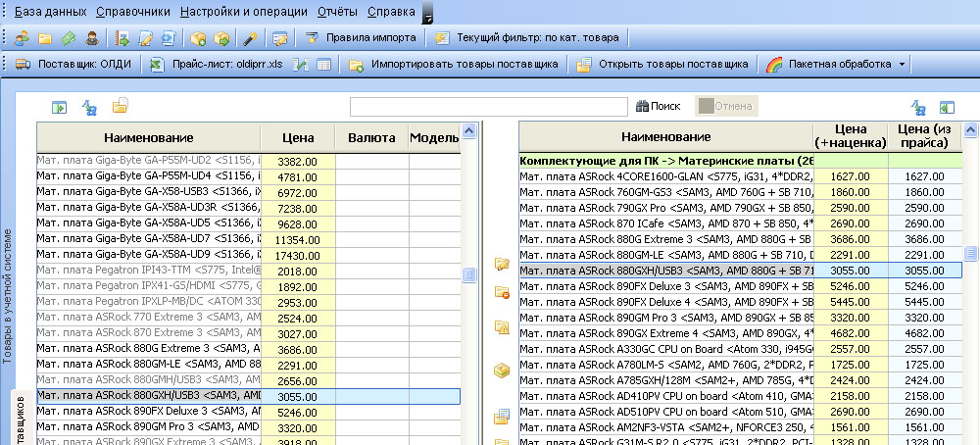Click the folder-document icon above the left table
This screenshot has width=980, height=445.
(x=120, y=106)
